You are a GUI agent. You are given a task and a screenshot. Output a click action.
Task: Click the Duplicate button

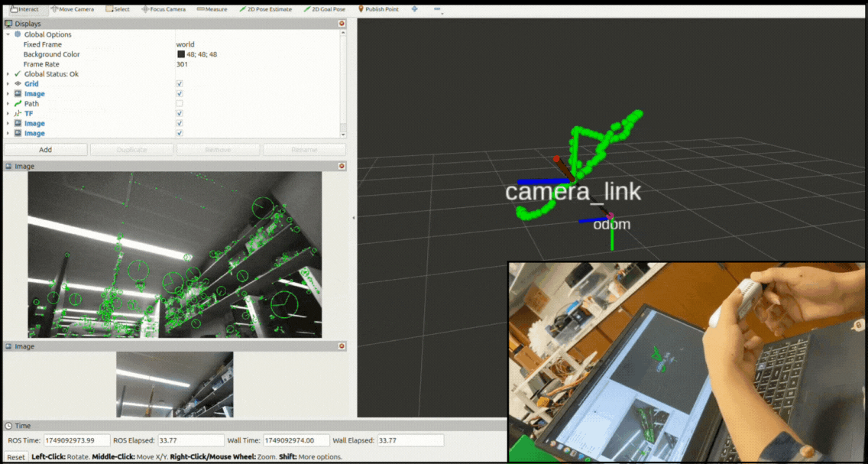131,150
